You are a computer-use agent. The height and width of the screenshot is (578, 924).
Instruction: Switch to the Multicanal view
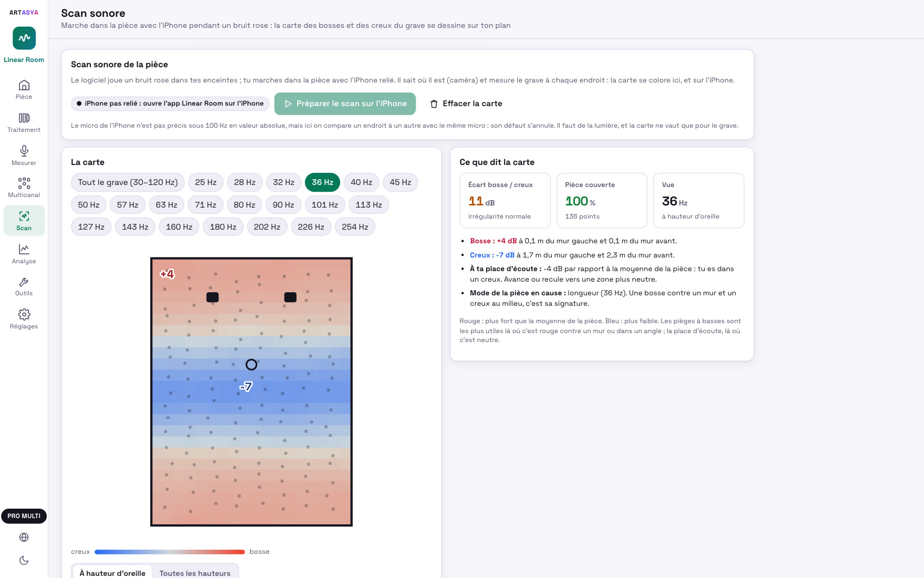coord(24,188)
